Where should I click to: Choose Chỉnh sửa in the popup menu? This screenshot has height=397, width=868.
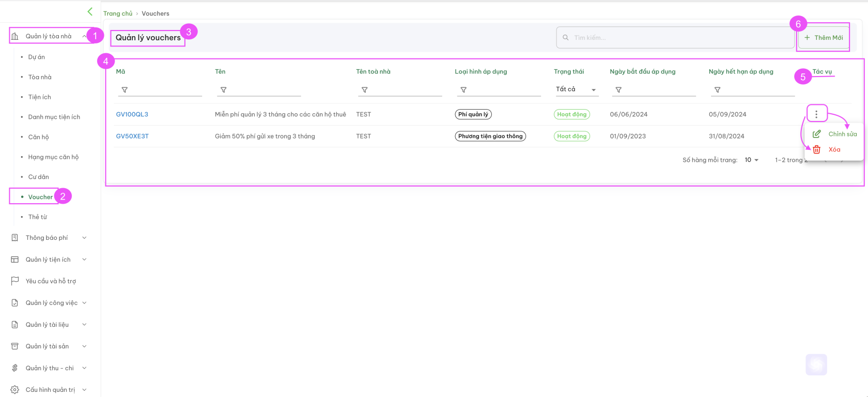(x=842, y=134)
